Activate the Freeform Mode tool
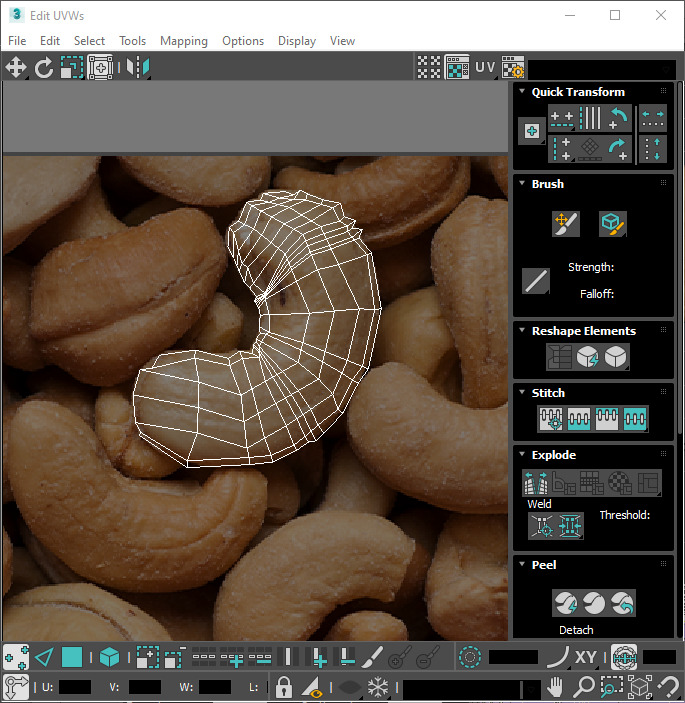 [x=100, y=68]
